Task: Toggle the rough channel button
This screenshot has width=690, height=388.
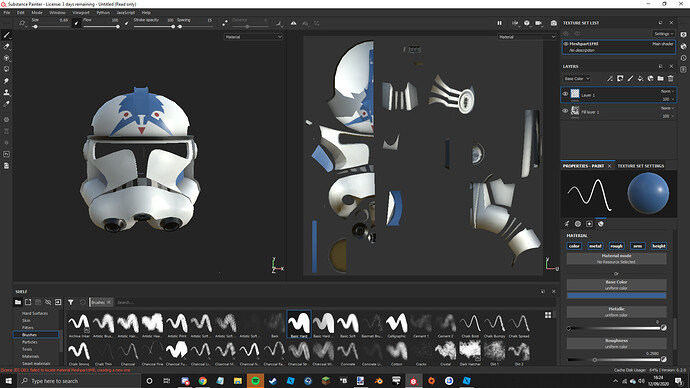Action: [x=616, y=246]
